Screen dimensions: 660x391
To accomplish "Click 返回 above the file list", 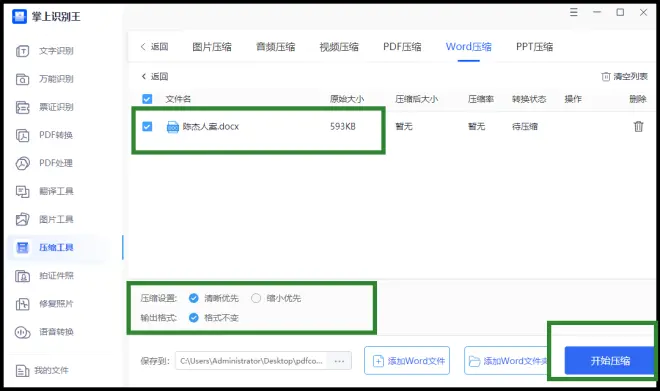I will tap(154, 76).
